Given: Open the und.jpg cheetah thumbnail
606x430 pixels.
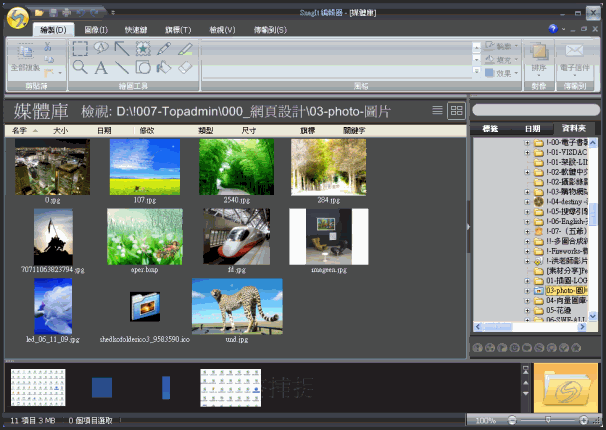Looking at the screenshot, I should pyautogui.click(x=237, y=306).
